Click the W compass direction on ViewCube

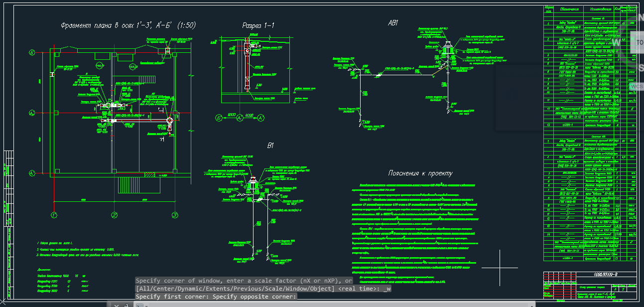(x=617, y=43)
